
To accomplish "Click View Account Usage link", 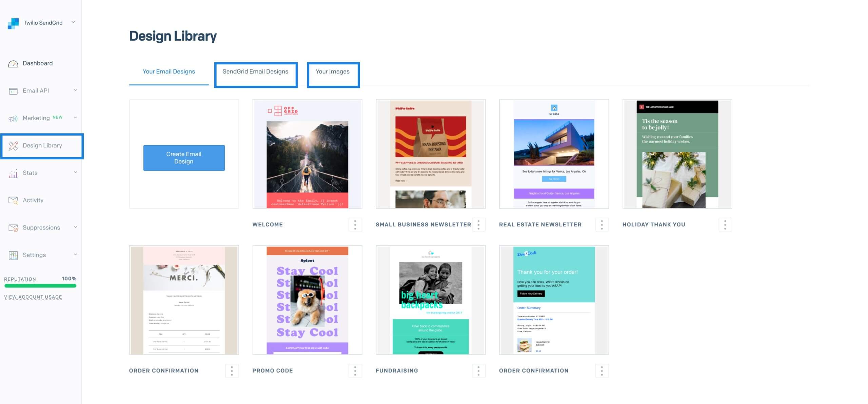I will pyautogui.click(x=33, y=297).
